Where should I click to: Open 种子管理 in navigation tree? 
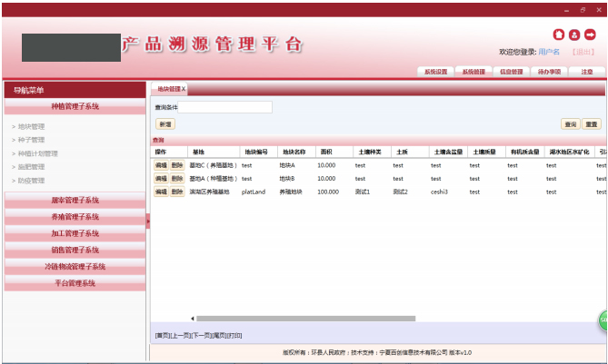(x=31, y=140)
